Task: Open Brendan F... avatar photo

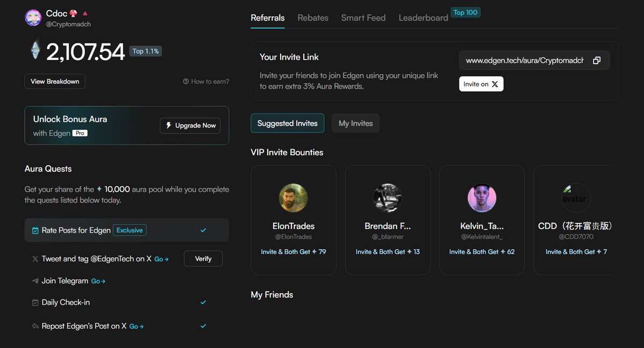Action: coord(387,198)
